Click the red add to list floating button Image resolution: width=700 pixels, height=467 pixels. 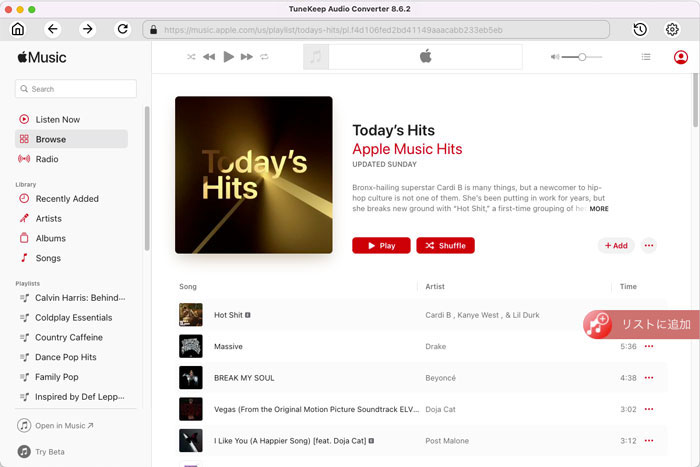click(641, 325)
